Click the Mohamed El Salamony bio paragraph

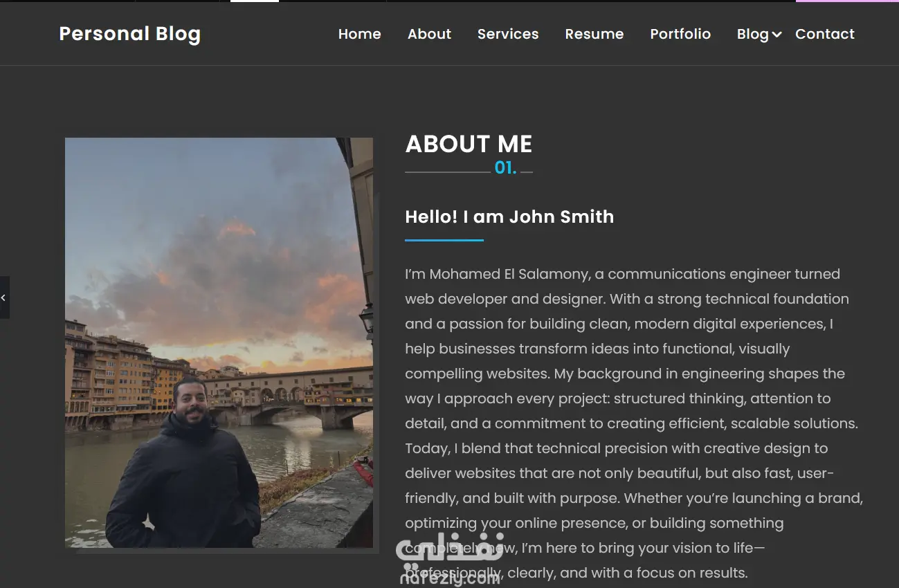pos(634,423)
